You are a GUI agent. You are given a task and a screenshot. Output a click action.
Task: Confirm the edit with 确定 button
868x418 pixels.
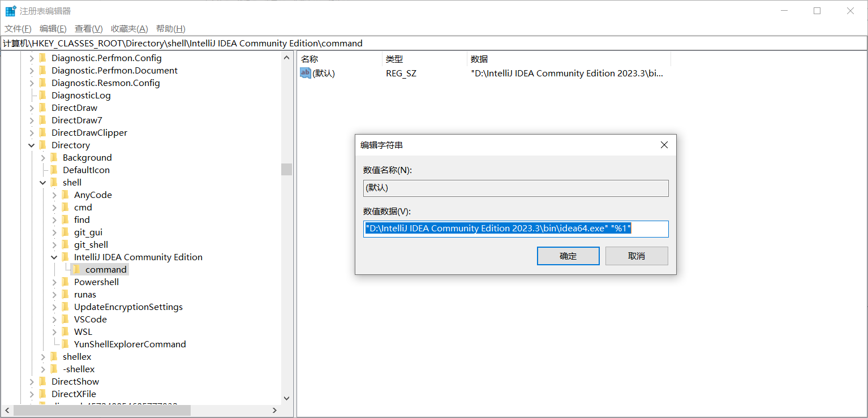(x=568, y=256)
